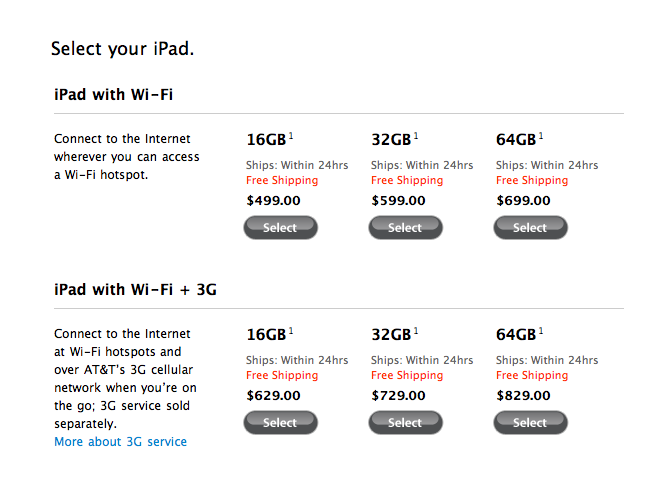Image resolution: width=660 pixels, height=494 pixels.
Task: Select the 64GB Wi-Fi + 3G iPad for $829.00
Action: tap(530, 423)
